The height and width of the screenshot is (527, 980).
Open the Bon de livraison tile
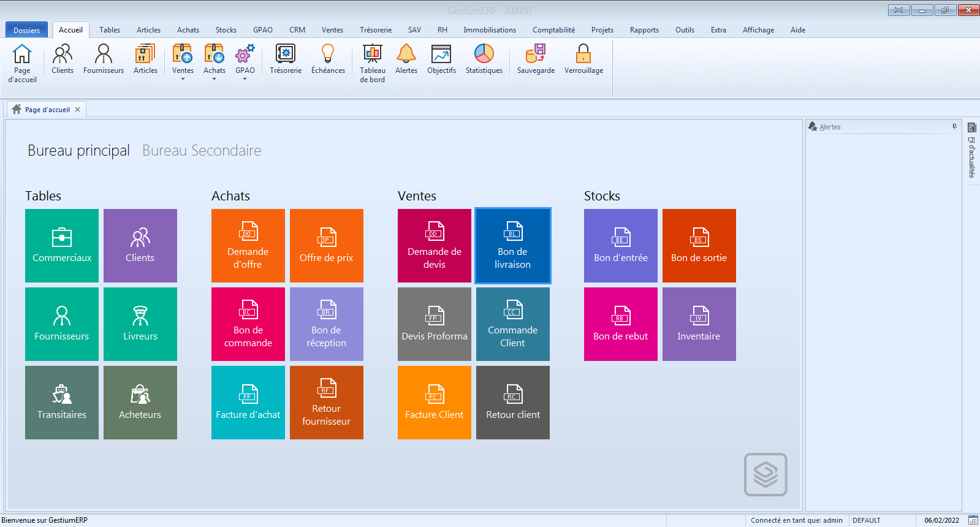click(513, 246)
